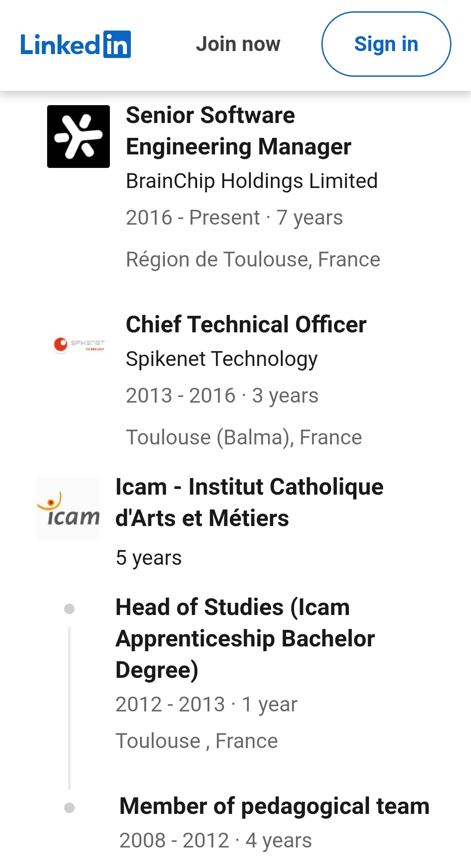Viewport: 471px width, 868px height.
Task: Select Head of Studies role entry
Action: tap(245, 639)
